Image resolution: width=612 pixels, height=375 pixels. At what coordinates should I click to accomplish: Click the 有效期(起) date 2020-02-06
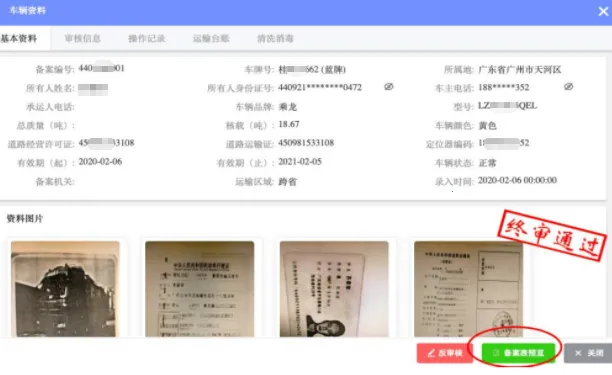[100, 162]
